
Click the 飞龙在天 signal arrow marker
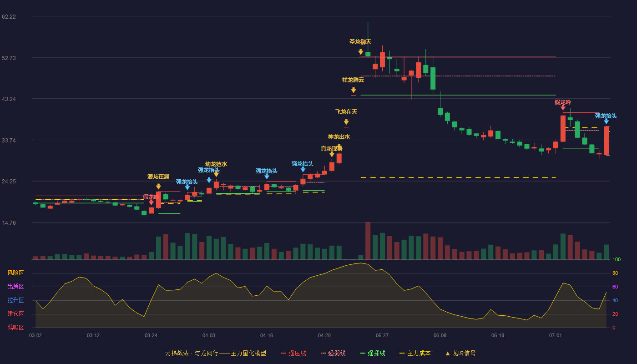click(346, 122)
